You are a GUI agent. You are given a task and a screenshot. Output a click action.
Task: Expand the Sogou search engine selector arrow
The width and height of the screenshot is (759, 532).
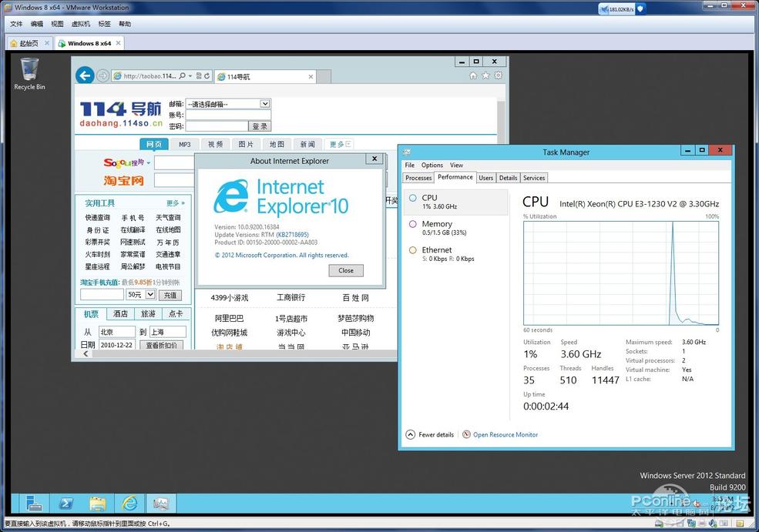point(148,163)
